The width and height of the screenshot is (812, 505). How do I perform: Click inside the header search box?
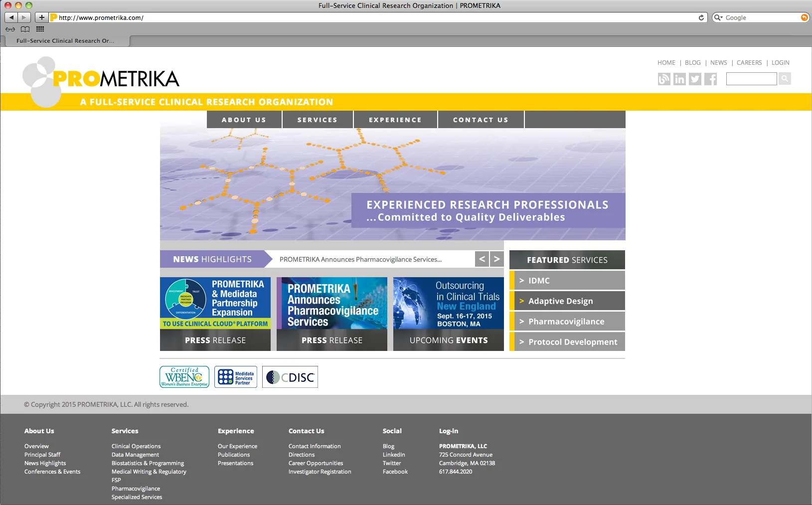tap(751, 78)
